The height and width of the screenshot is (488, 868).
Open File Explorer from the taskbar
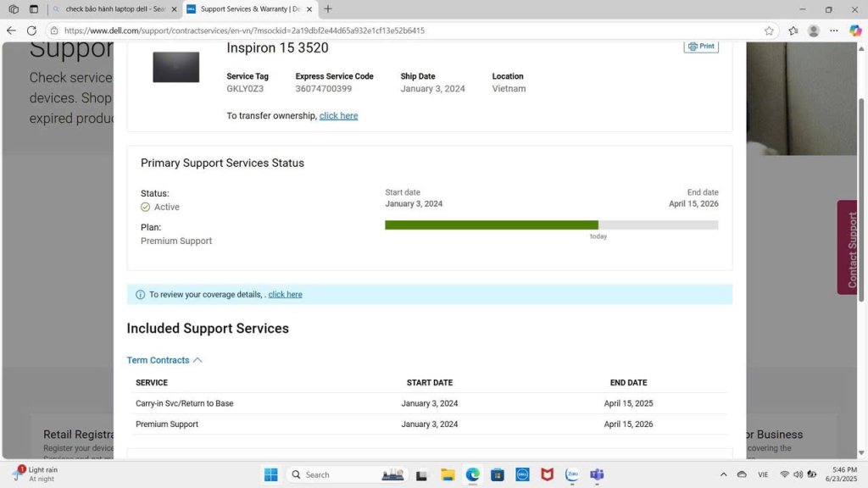coord(448,474)
